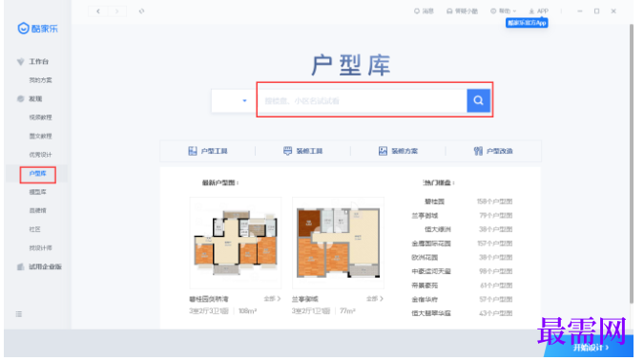Open 碧桂园 in hot communities list
The width and height of the screenshot is (644, 361).
click(434, 202)
